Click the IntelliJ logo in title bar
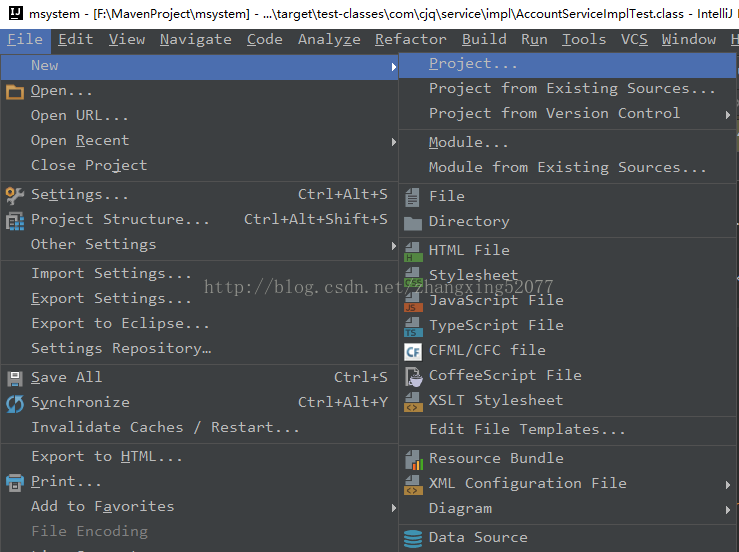This screenshot has height=552, width=739. click(x=16, y=13)
